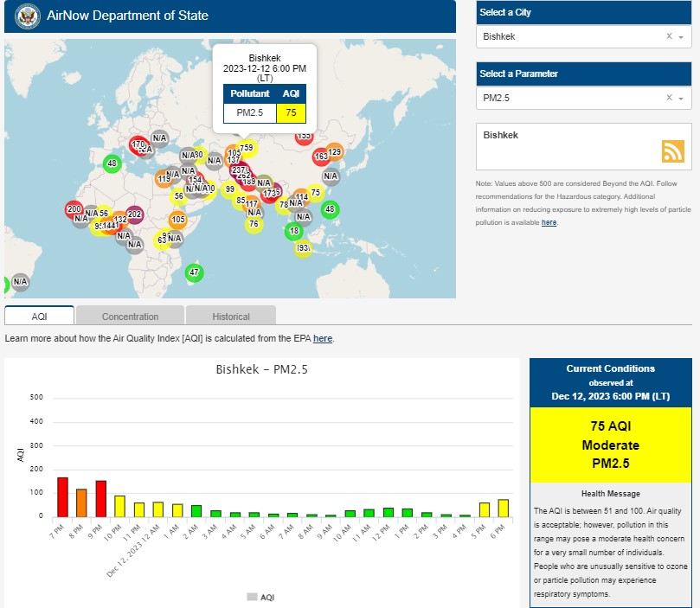Select the orange 137 map marker
This screenshot has height=608, width=700.
(233, 160)
